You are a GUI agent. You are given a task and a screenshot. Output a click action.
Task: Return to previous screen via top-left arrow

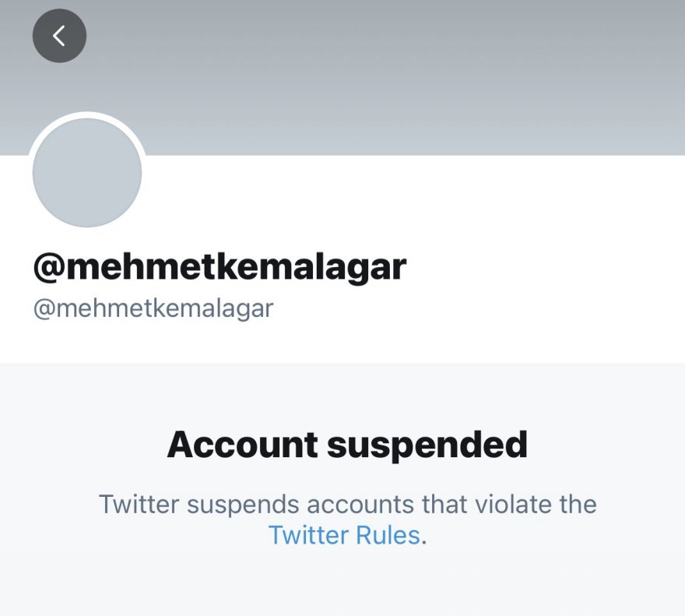[x=59, y=36]
